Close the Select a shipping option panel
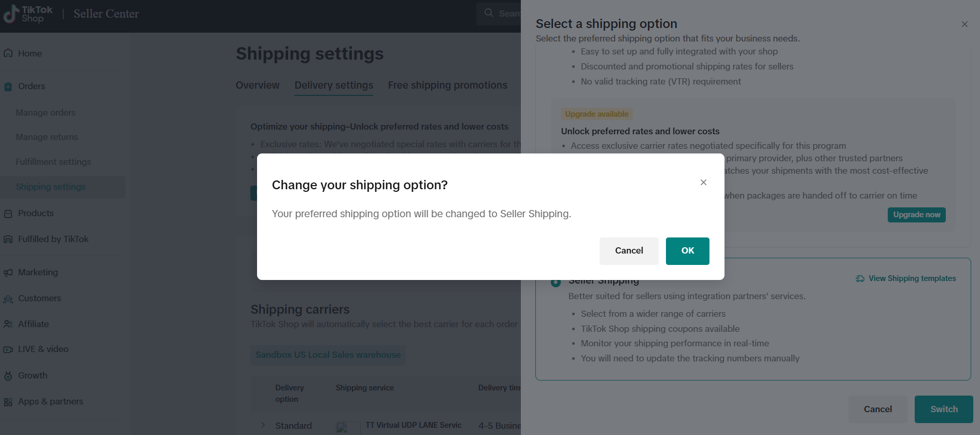The width and height of the screenshot is (980, 435). [964, 24]
